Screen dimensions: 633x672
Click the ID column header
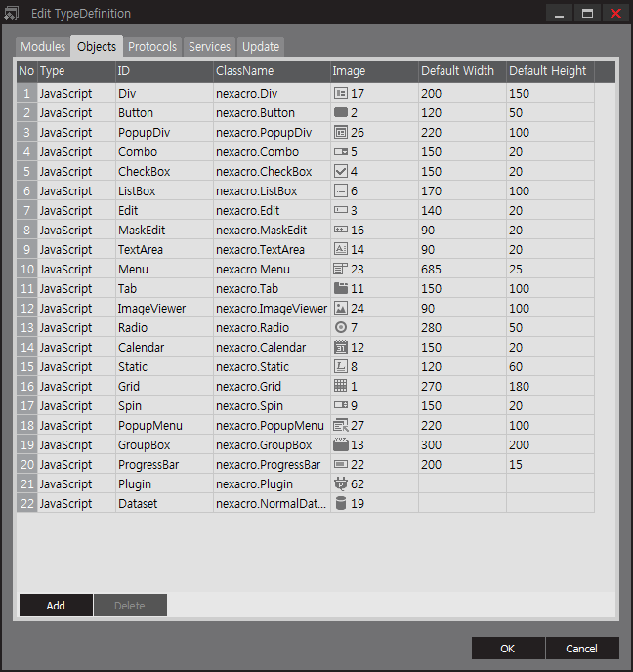point(164,71)
